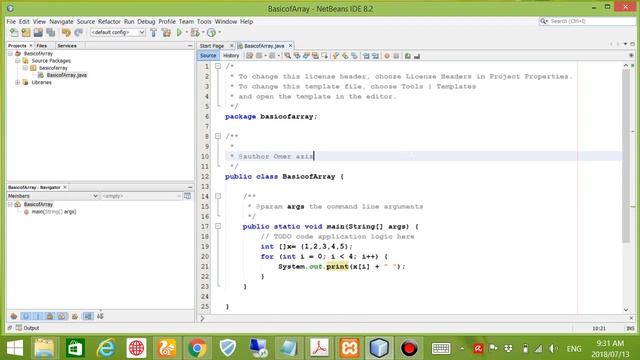Click the Debug Project icon

195,32
